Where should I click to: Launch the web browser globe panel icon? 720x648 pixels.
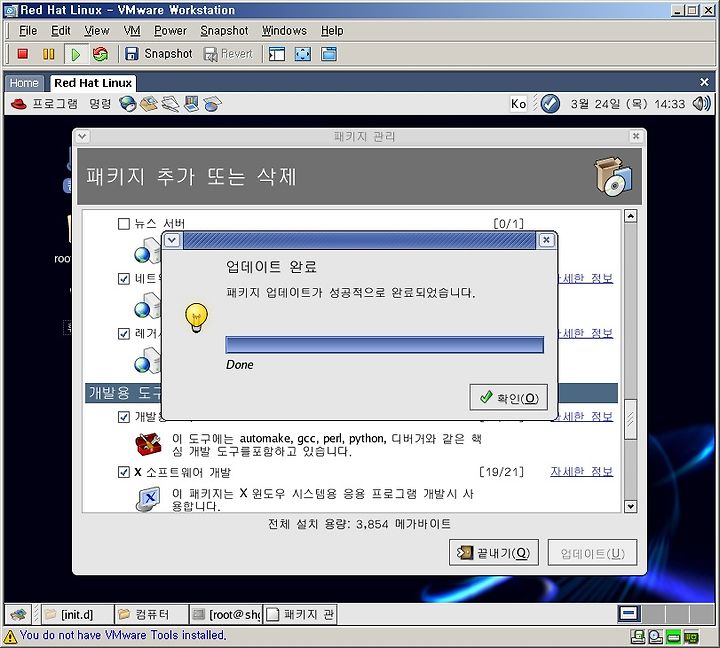tap(128, 104)
